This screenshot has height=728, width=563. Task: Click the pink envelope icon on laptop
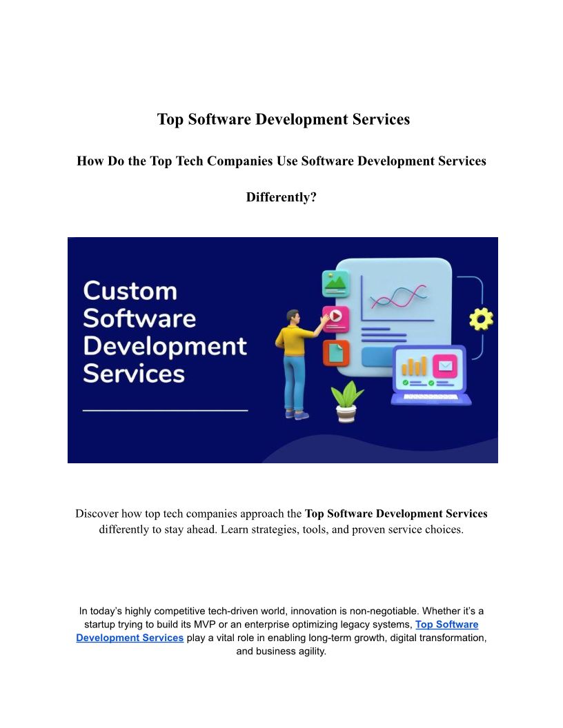[x=446, y=365]
